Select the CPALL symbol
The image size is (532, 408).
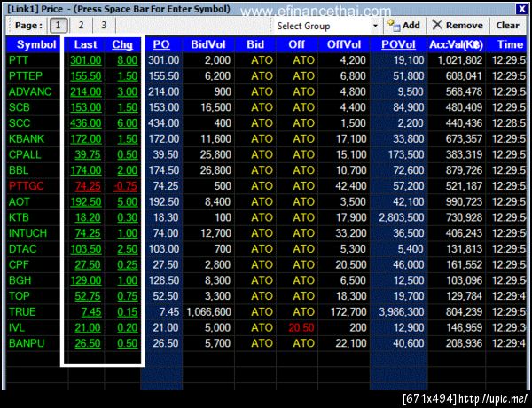pyautogui.click(x=25, y=154)
